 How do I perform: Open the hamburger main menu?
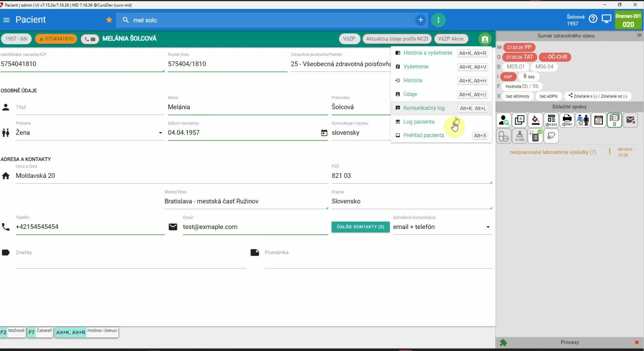click(x=6, y=20)
